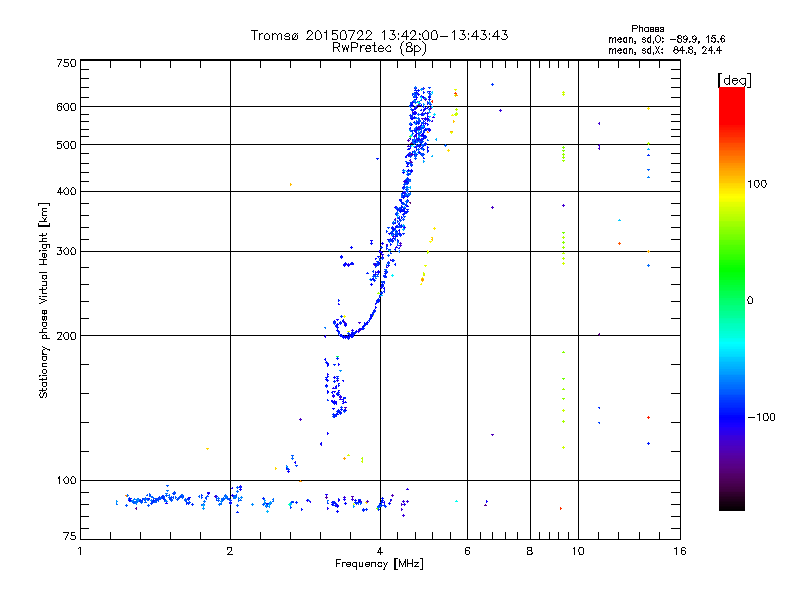Viewport: 800px width, 600px height.
Task: Select the 'RwPretec (8p)' subtitle text
Action: click(379, 48)
